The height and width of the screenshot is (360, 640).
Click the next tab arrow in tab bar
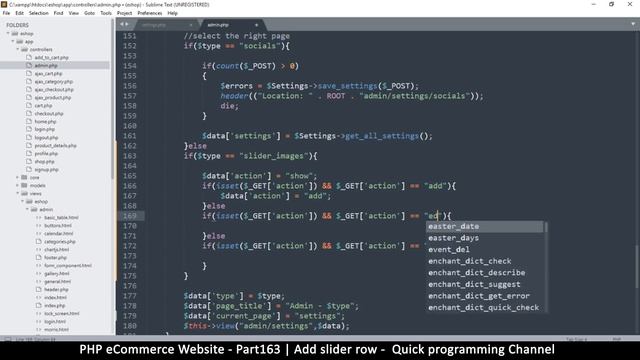127,24
